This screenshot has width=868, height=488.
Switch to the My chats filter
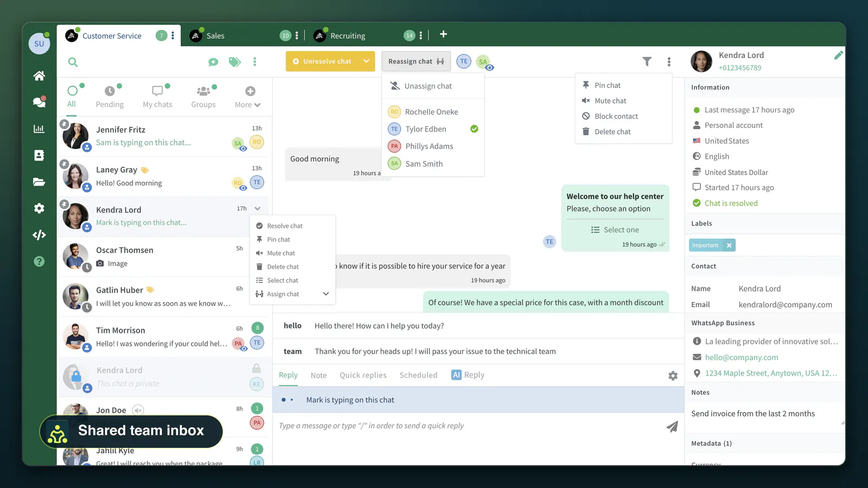point(157,98)
